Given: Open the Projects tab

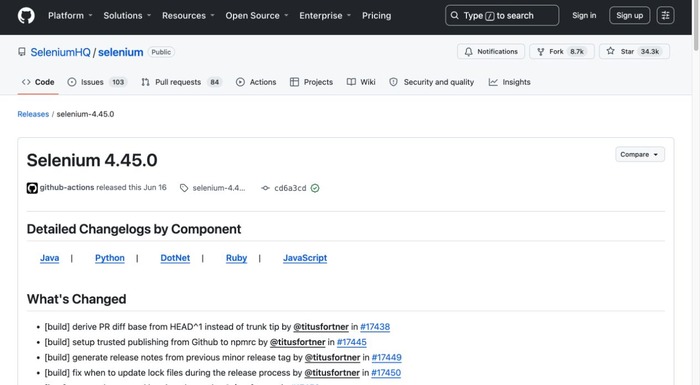Looking at the screenshot, I should pyautogui.click(x=312, y=82).
